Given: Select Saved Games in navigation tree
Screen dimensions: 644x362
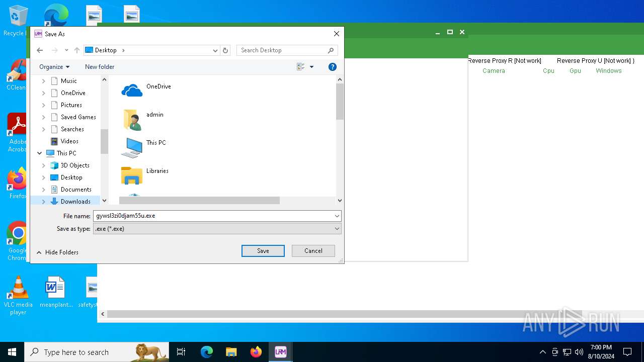Looking at the screenshot, I should [x=78, y=117].
